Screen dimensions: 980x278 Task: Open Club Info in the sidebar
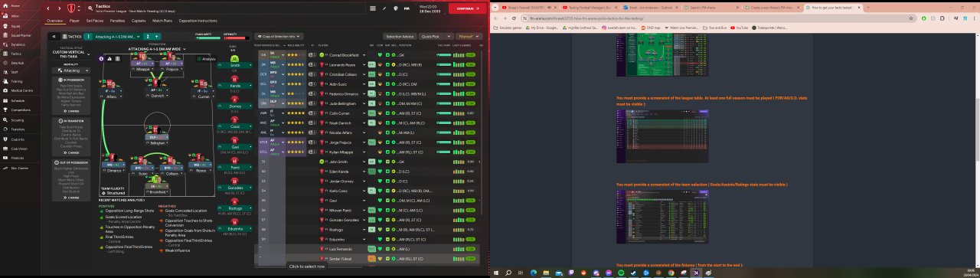(x=18, y=139)
